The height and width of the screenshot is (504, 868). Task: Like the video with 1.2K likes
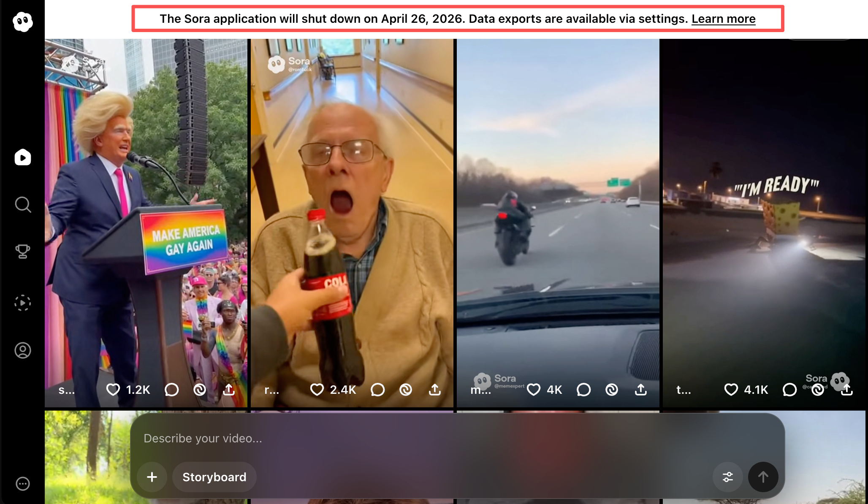(113, 389)
